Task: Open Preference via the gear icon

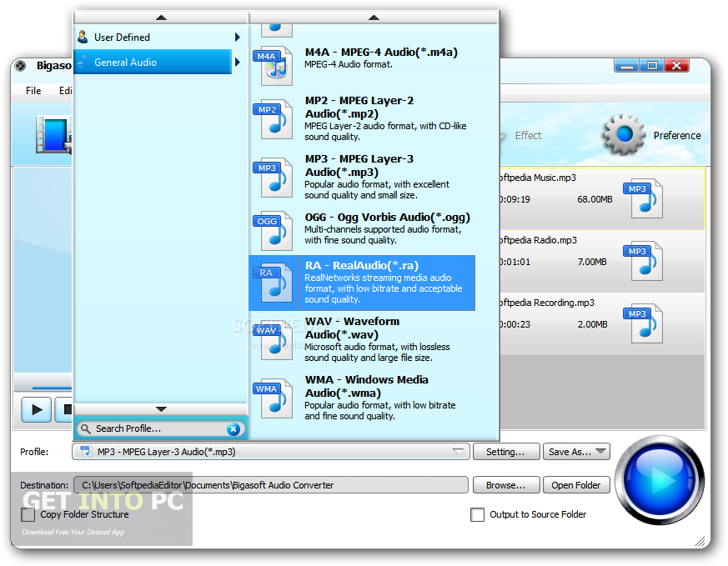Action: pyautogui.click(x=624, y=134)
